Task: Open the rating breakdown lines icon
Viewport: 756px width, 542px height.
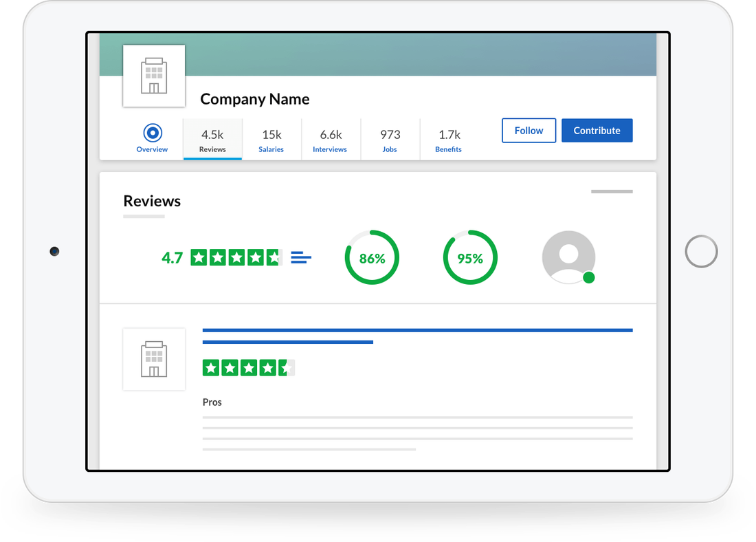Action: pyautogui.click(x=301, y=257)
